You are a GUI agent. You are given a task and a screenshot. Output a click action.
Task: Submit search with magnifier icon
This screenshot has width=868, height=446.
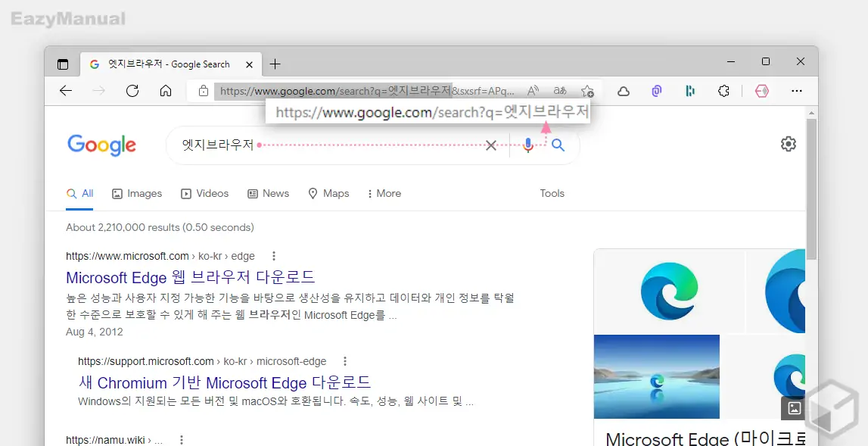coord(558,145)
